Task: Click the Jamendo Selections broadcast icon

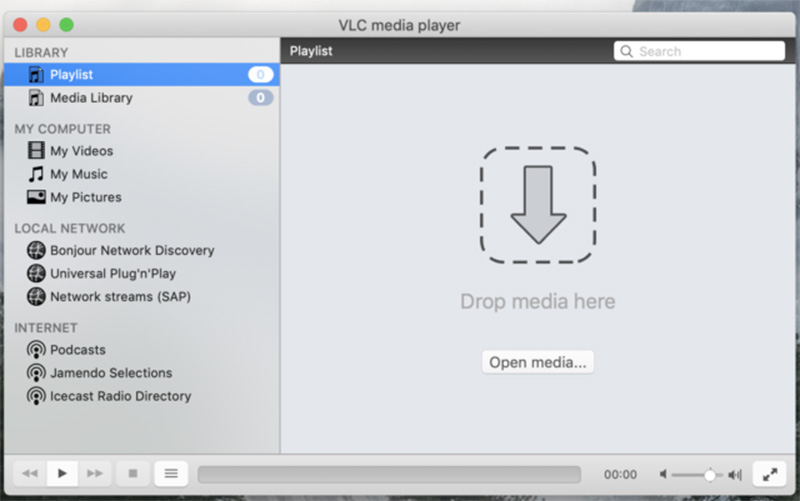Action: pyautogui.click(x=36, y=373)
